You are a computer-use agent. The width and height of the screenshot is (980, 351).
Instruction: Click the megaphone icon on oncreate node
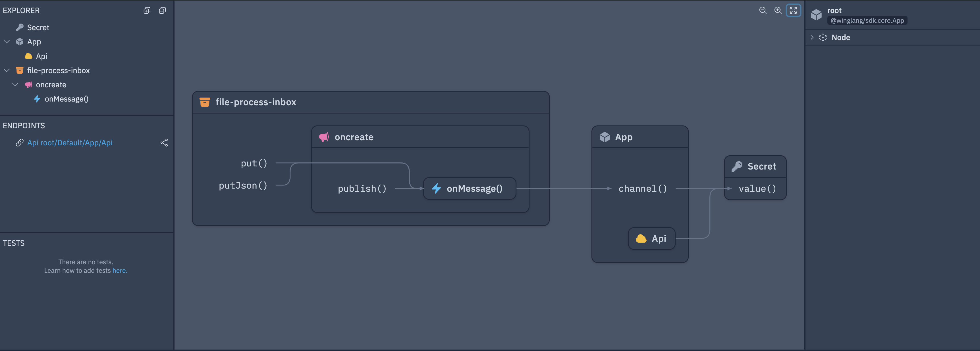[x=324, y=137]
